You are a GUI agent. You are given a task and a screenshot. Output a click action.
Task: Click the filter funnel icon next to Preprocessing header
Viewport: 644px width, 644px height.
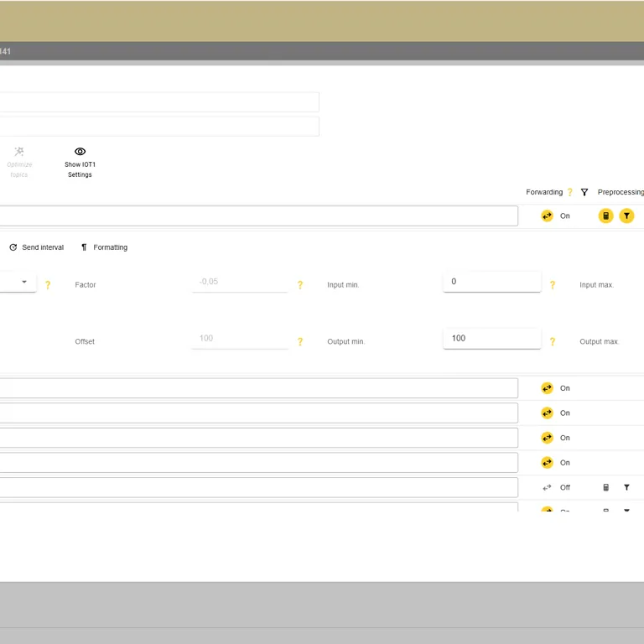584,192
